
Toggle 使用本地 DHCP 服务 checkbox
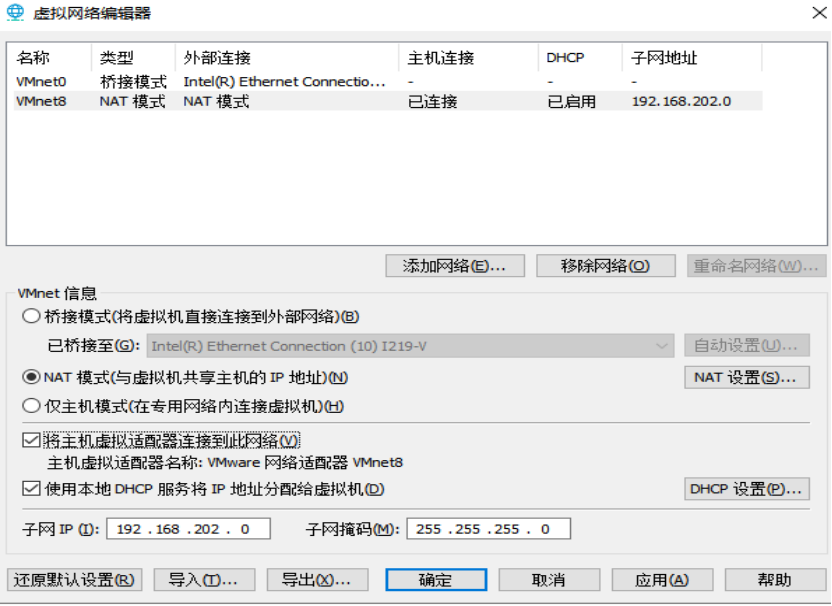pos(31,488)
